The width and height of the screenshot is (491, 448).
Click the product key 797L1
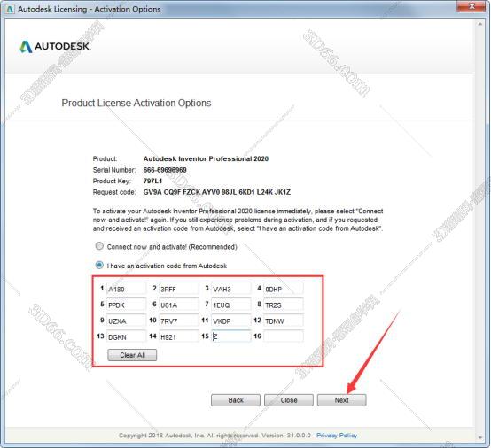(x=152, y=181)
